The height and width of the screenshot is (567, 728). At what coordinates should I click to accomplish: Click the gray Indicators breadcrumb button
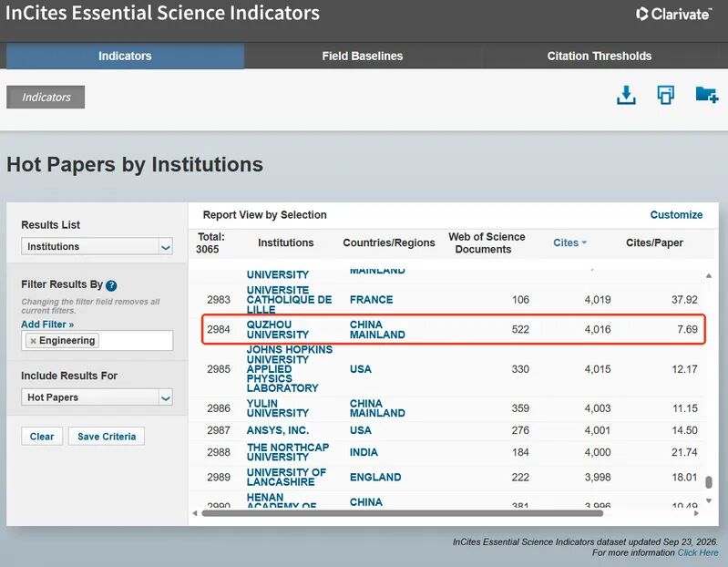pyautogui.click(x=46, y=97)
